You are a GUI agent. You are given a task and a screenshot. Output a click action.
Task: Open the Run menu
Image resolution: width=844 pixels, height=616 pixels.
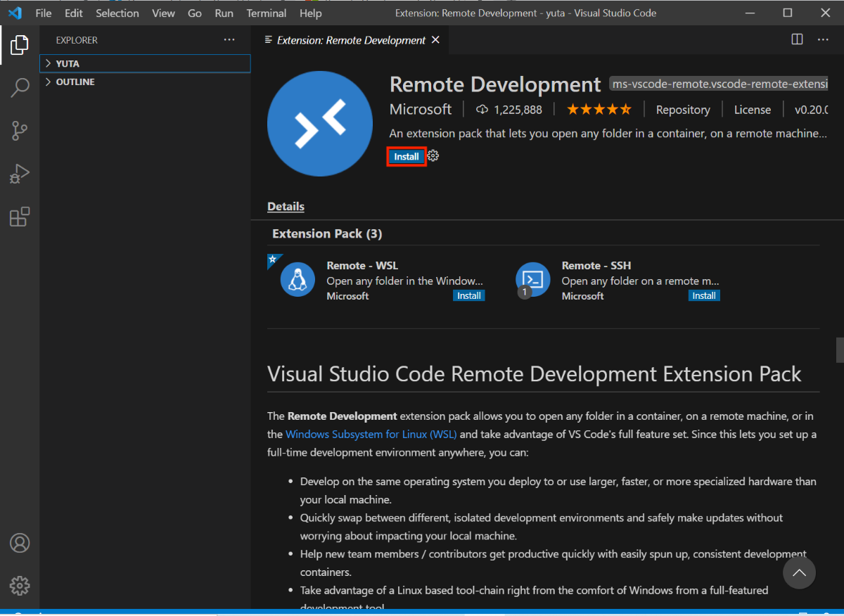click(x=224, y=13)
